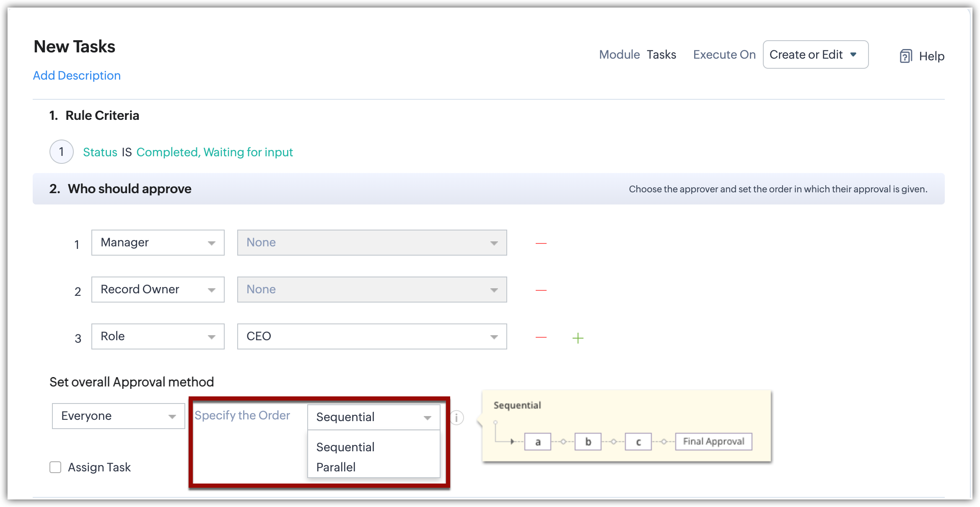Click the Help document icon
This screenshot has width=980, height=507.
[x=906, y=56]
